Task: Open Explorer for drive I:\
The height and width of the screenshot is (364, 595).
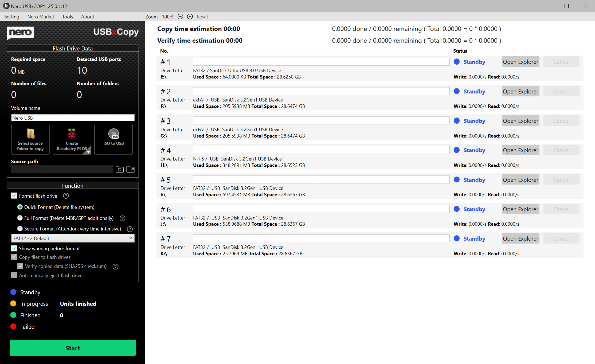Action: [x=520, y=180]
